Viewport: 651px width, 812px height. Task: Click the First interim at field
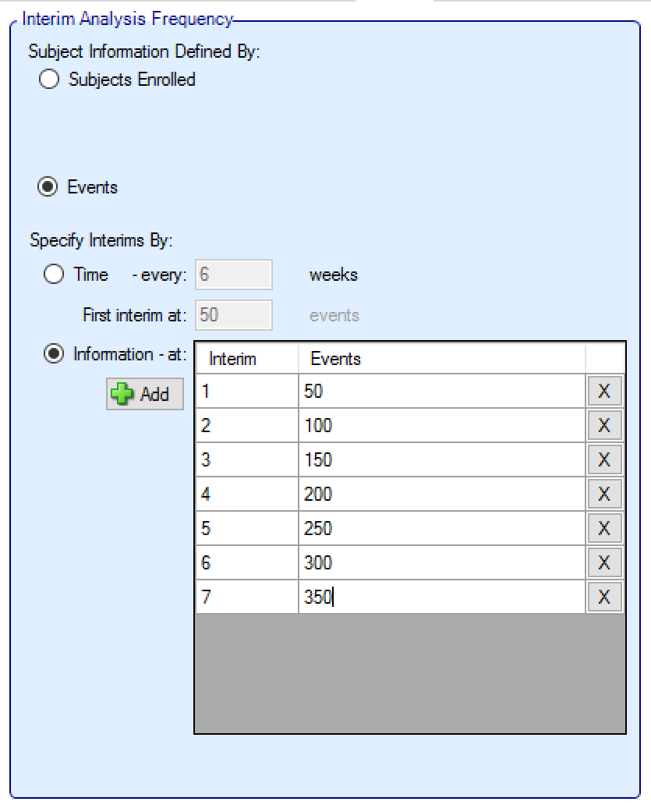233,315
